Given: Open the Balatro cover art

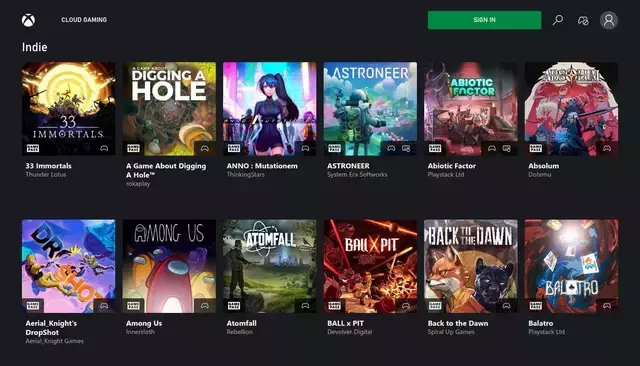Looking at the screenshot, I should [x=571, y=266].
